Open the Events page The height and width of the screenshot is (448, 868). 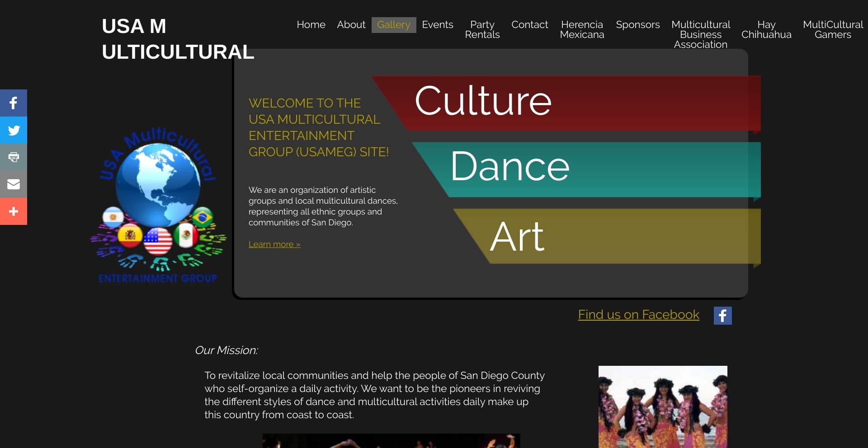point(438,25)
